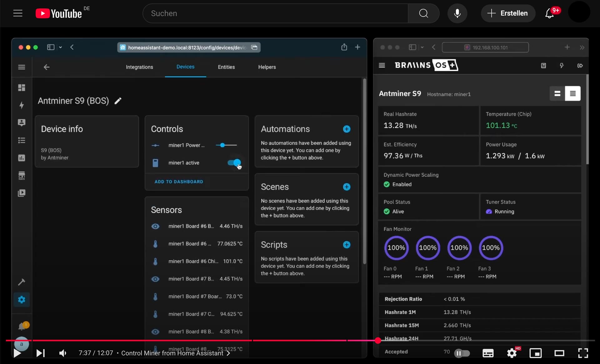This screenshot has height=364, width=600.
Task: Click Safari share icon in Home Assistant window
Action: pyautogui.click(x=344, y=47)
